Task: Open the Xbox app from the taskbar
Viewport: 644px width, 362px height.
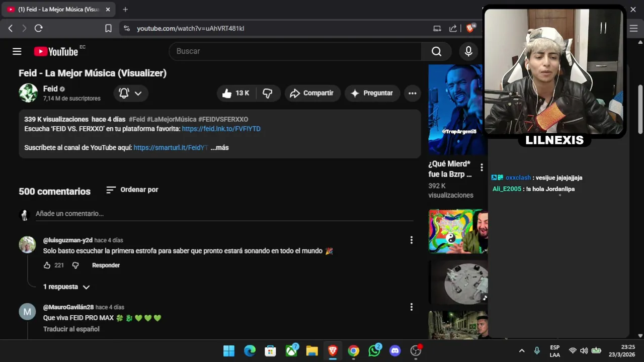Action: 292,351
